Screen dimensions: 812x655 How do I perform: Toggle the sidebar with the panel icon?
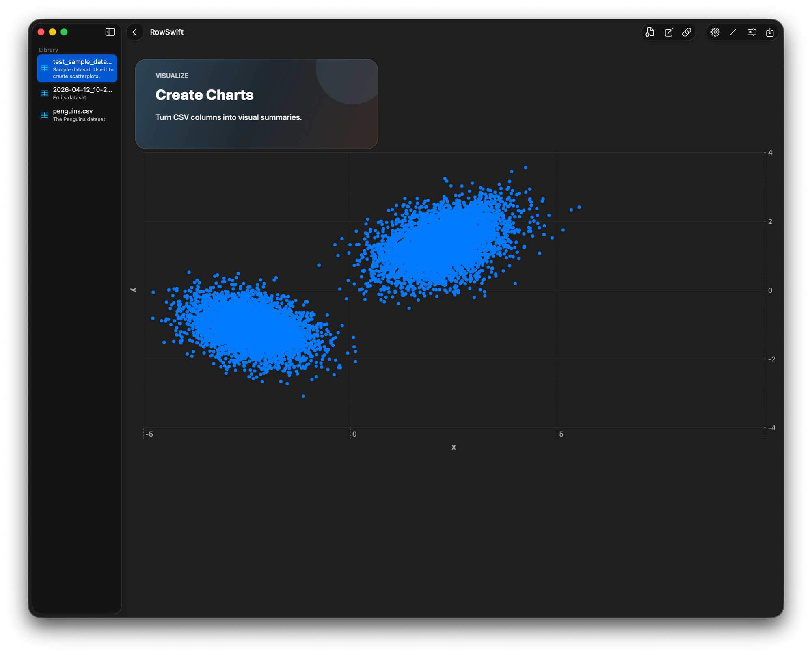(x=110, y=32)
